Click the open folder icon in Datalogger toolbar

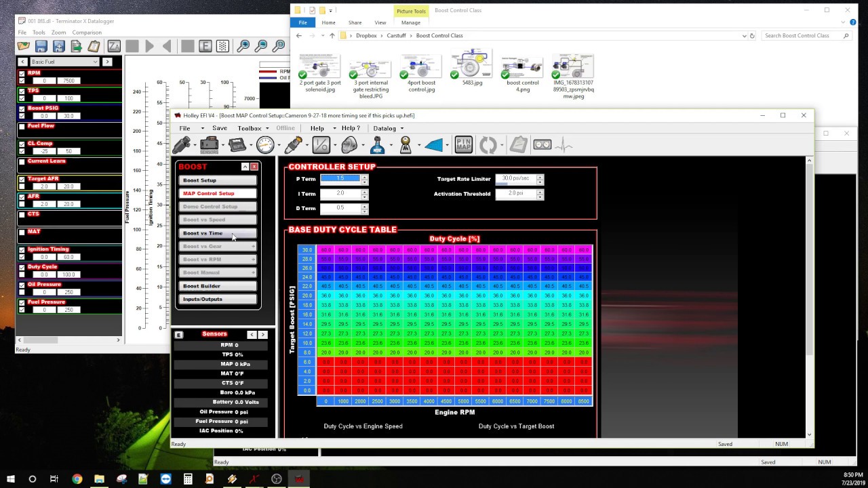pyautogui.click(x=24, y=46)
